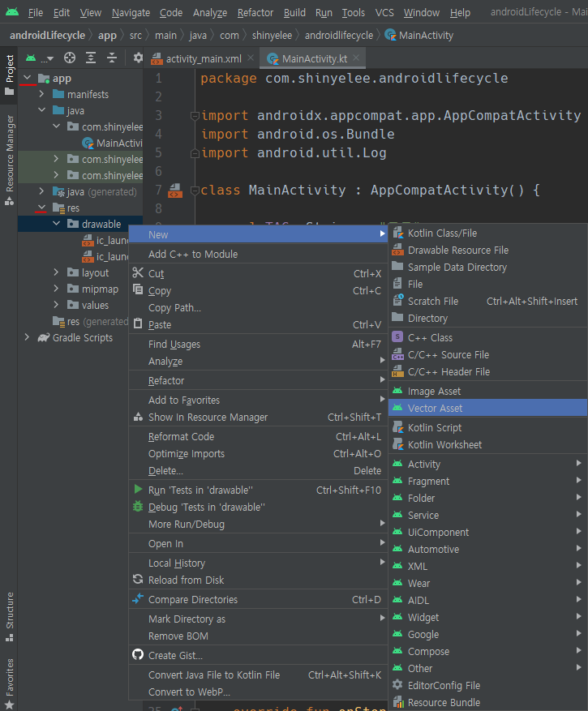Choose C/C++ Source File
Screen dimensions: 588x711
pos(487,354)
